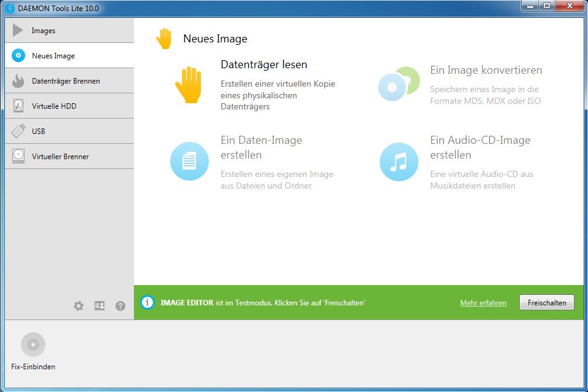Click the orange hand Datenträger lesen icon
This screenshot has height=392, width=588.
pyautogui.click(x=188, y=85)
